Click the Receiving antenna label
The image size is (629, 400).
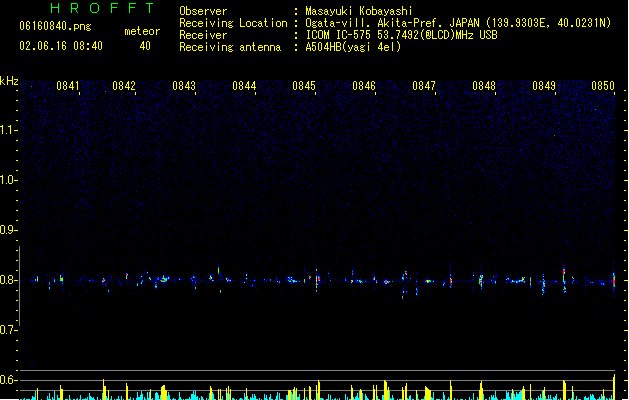point(230,47)
